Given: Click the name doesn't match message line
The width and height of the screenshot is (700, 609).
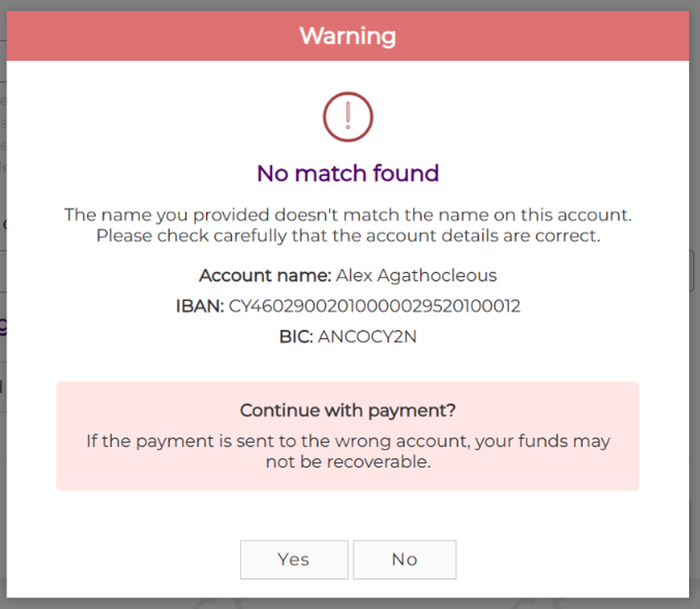Looking at the screenshot, I should click(347, 215).
